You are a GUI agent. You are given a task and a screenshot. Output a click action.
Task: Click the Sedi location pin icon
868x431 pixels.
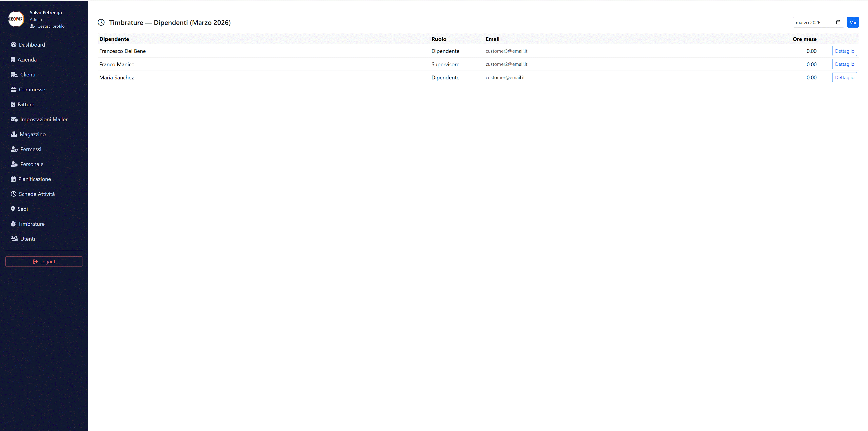point(13,209)
